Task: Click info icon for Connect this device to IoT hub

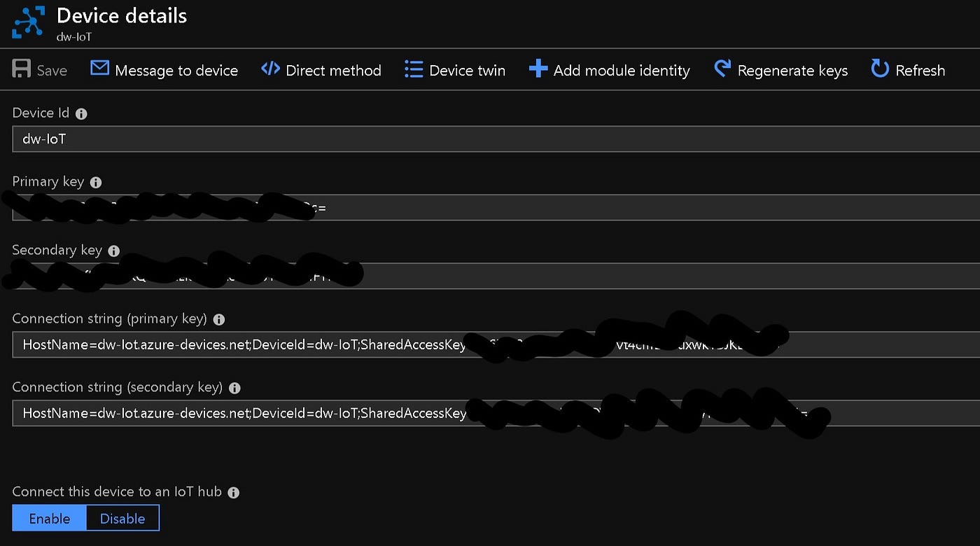Action: tap(234, 492)
